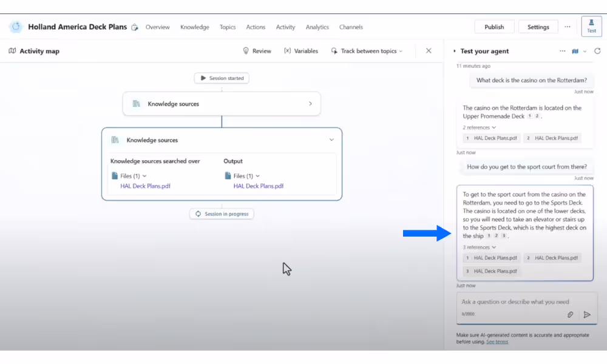Open the first Knowledge sources node chevron
Screen dimensions: 607x364
point(310,104)
